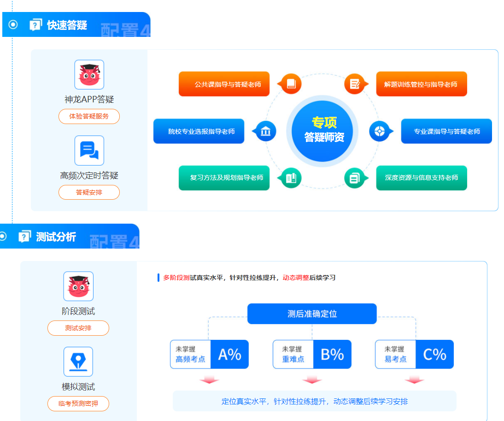Image resolution: width=504 pixels, height=421 pixels.
Task: Click the red down arrow under C%
Action: click(x=414, y=379)
